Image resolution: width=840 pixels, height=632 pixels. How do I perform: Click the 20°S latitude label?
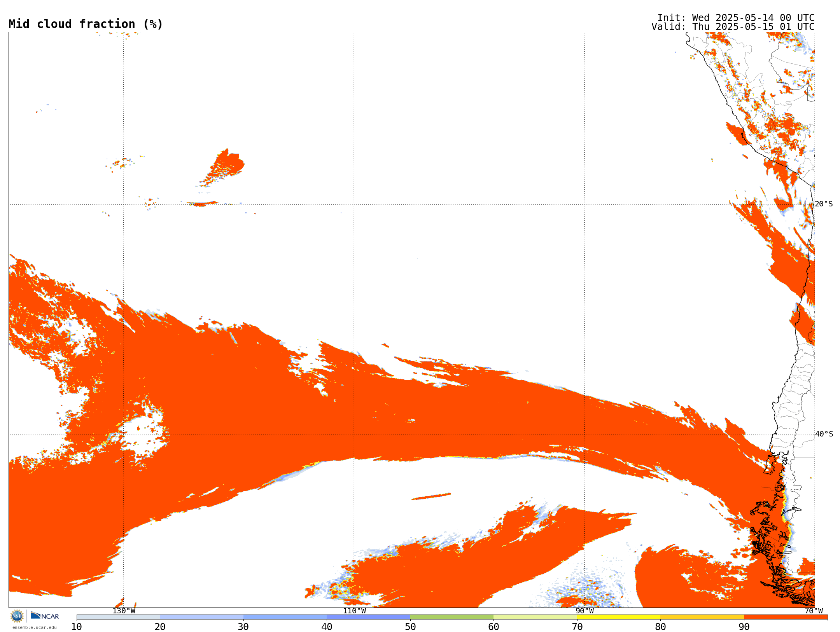coord(824,204)
